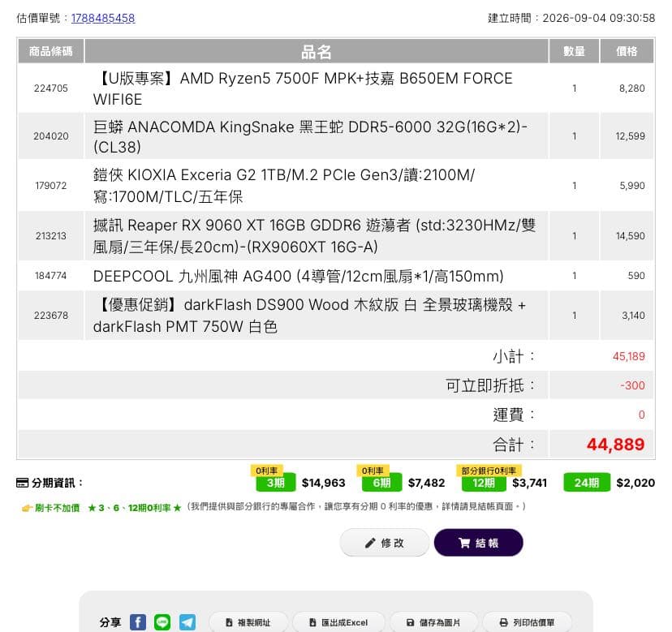Click the 12-period amount $3,741
672x632 pixels.
click(530, 483)
